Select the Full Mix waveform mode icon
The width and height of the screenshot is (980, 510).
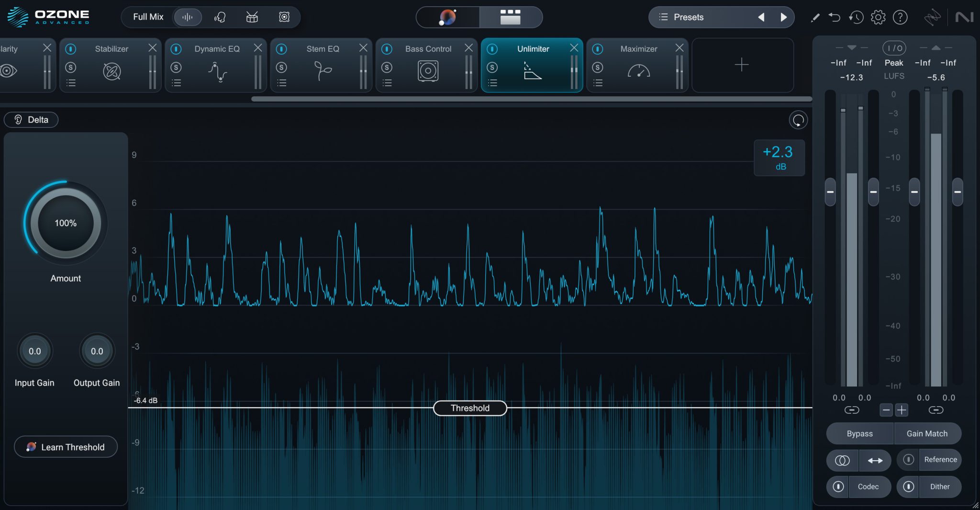click(188, 16)
